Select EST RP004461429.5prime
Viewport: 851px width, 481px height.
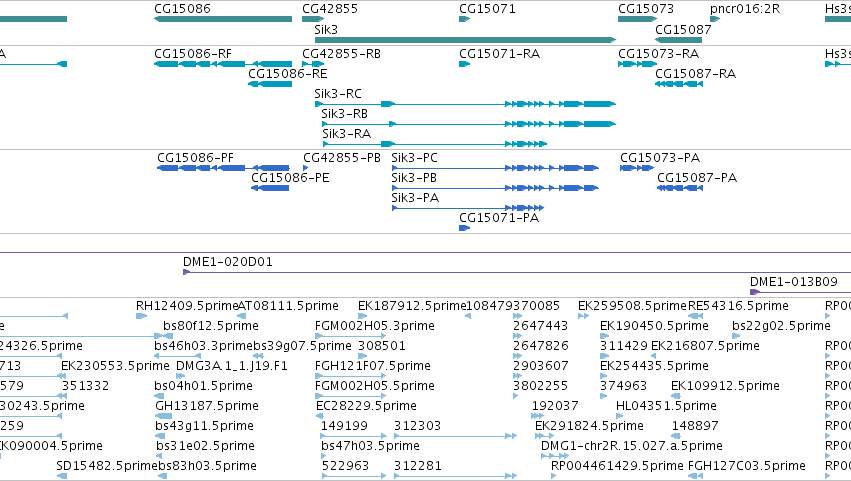click(617, 467)
